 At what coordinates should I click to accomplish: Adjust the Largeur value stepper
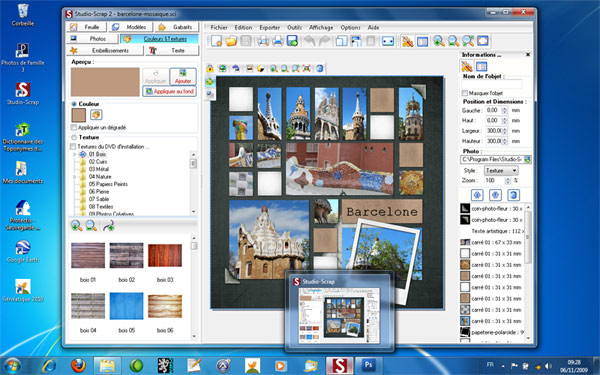coord(504,131)
